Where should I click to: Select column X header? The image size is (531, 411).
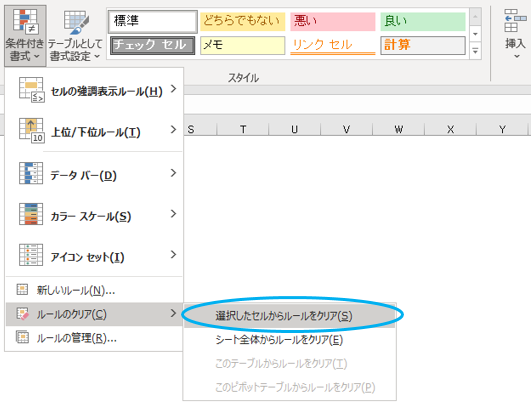click(450, 129)
